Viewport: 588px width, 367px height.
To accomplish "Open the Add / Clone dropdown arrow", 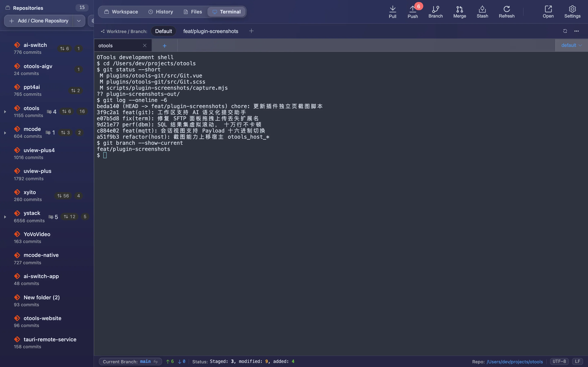I will click(x=79, y=21).
